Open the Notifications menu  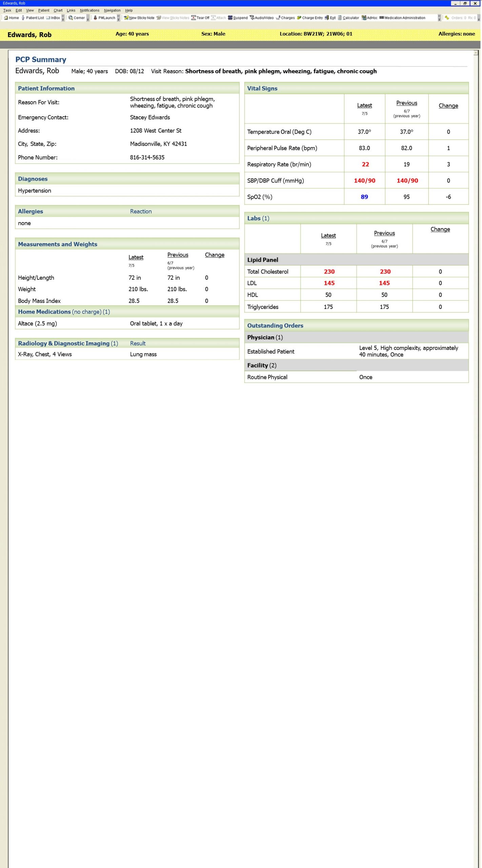point(89,11)
